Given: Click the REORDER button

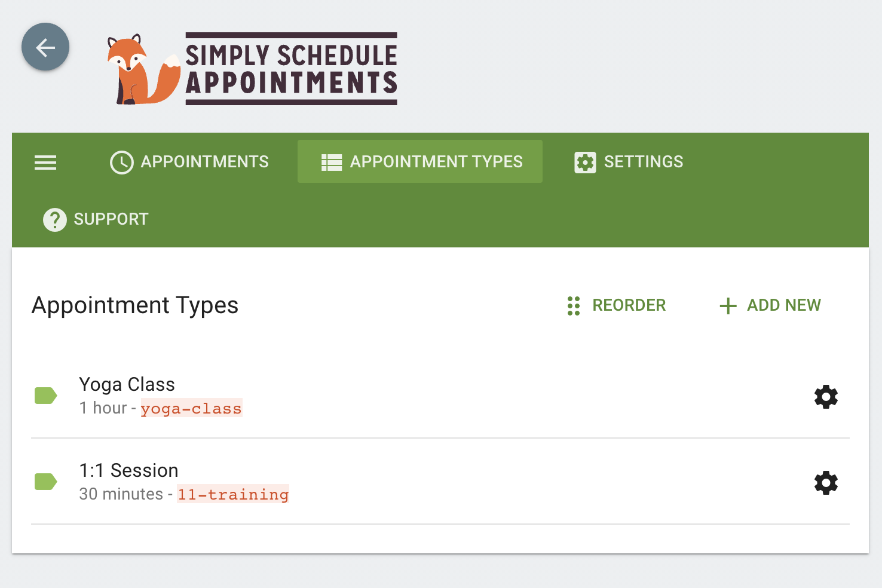Looking at the screenshot, I should coord(629,305).
